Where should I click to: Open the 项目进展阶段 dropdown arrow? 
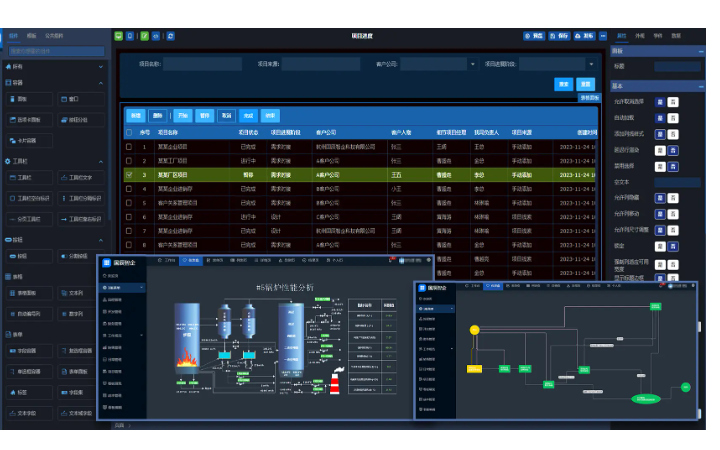[591, 64]
